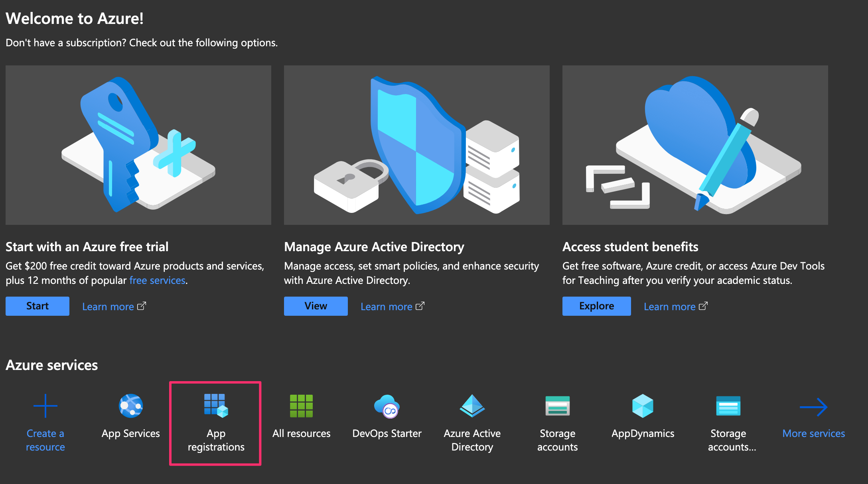Select the Storage accounts icon
Image resolution: width=868 pixels, height=484 pixels.
(557, 406)
